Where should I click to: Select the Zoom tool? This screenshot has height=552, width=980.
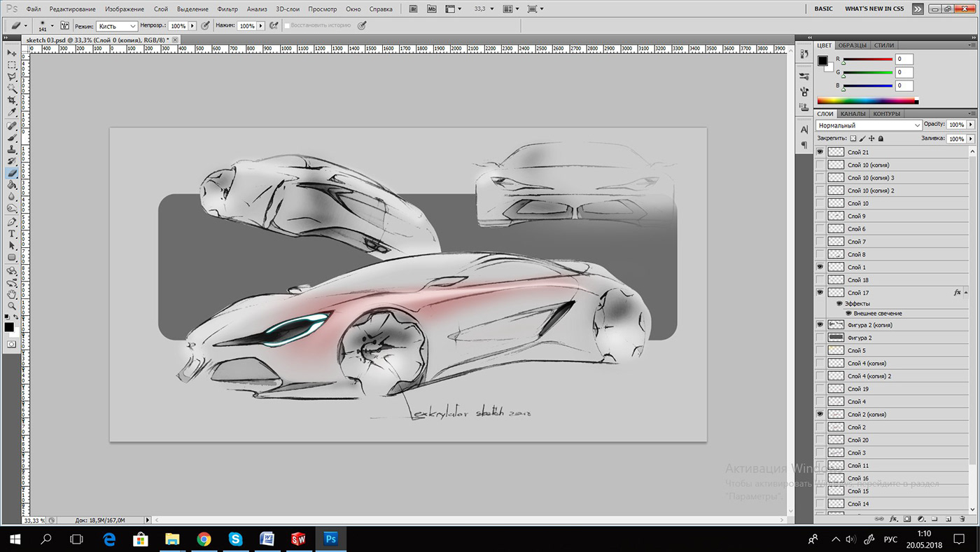click(x=11, y=307)
